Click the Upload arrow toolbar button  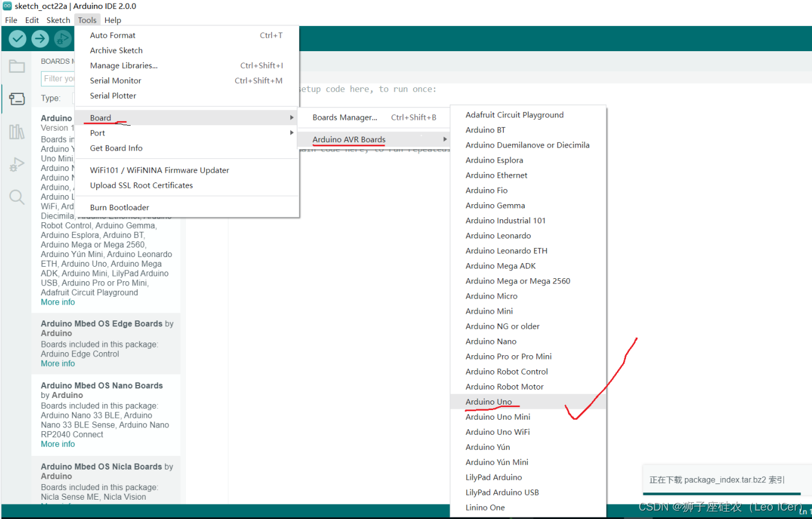[40, 39]
